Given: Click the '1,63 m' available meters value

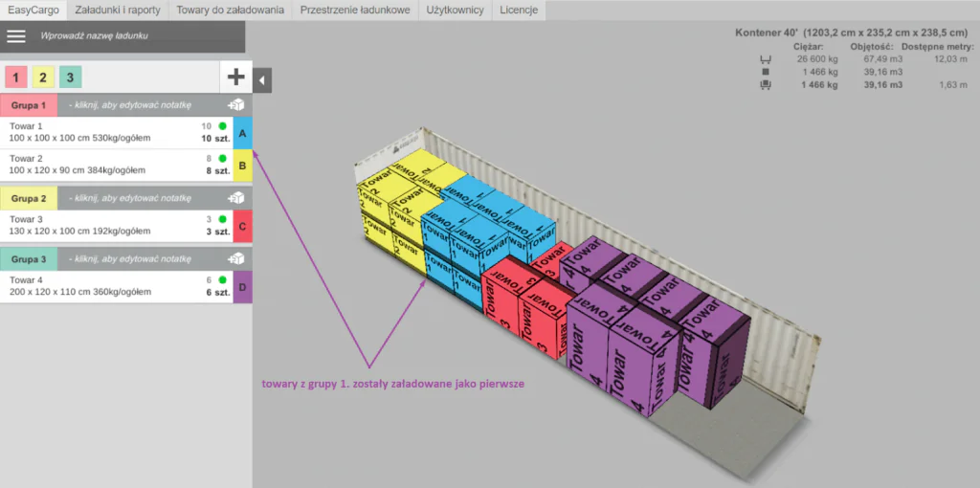Looking at the screenshot, I should coord(952,85).
